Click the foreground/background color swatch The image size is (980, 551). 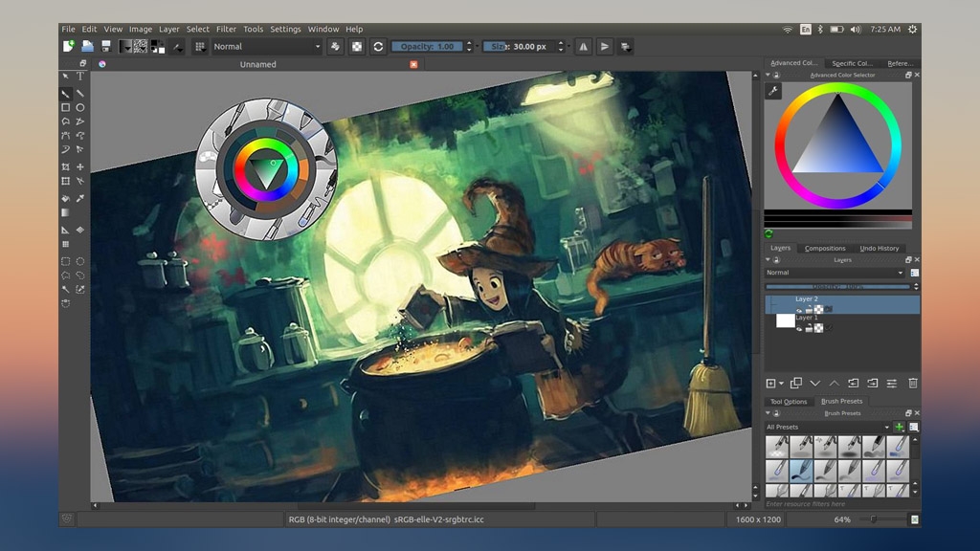pyautogui.click(x=158, y=46)
